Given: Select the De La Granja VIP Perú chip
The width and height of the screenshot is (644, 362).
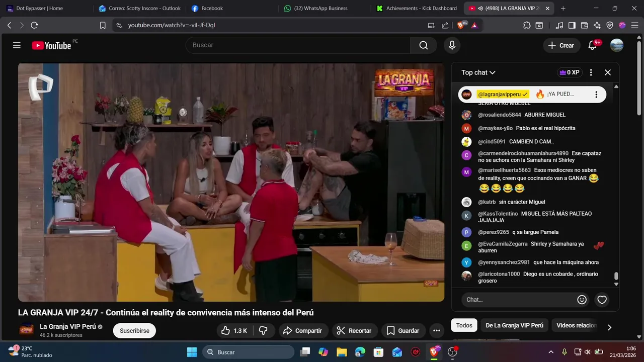Looking at the screenshot, I should [x=514, y=325].
